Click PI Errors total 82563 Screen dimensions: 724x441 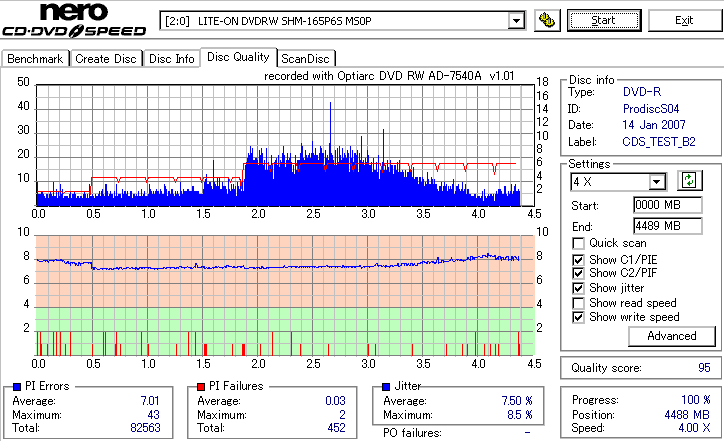(145, 428)
